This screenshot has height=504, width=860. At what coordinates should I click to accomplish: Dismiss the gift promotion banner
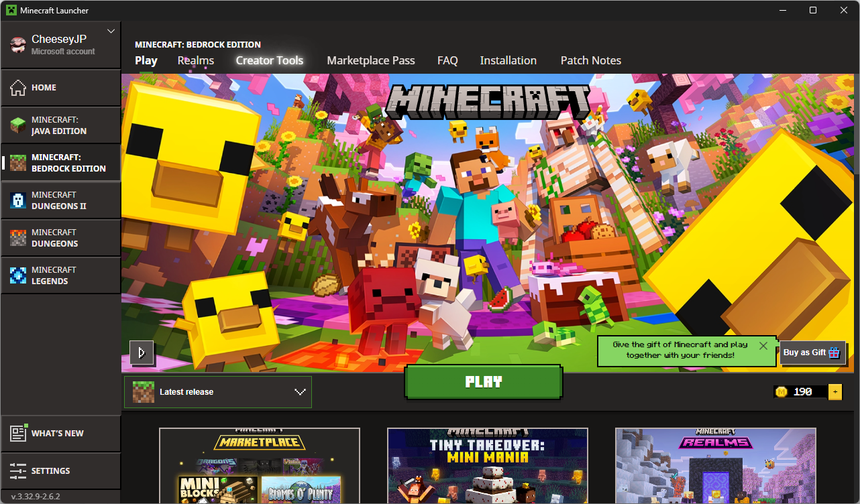point(763,346)
